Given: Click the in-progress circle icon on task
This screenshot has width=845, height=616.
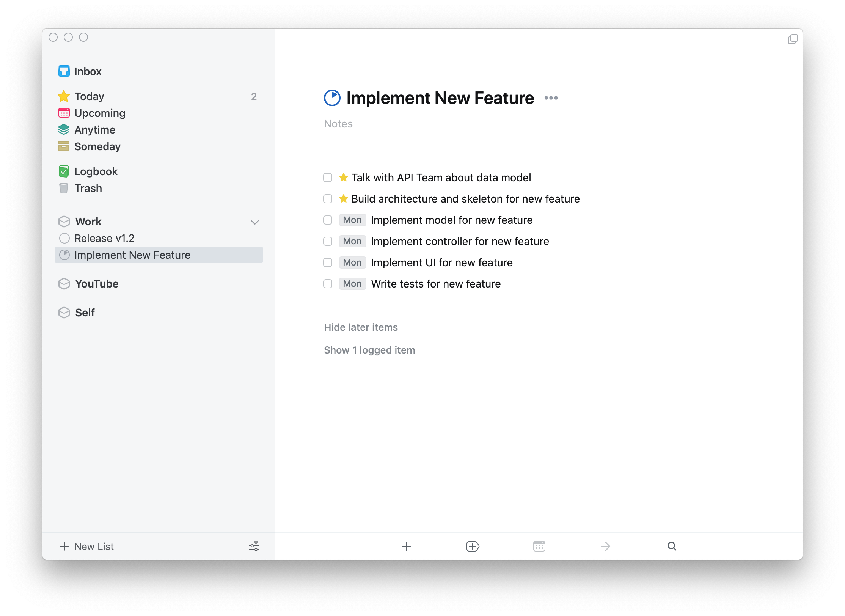Looking at the screenshot, I should click(x=332, y=98).
